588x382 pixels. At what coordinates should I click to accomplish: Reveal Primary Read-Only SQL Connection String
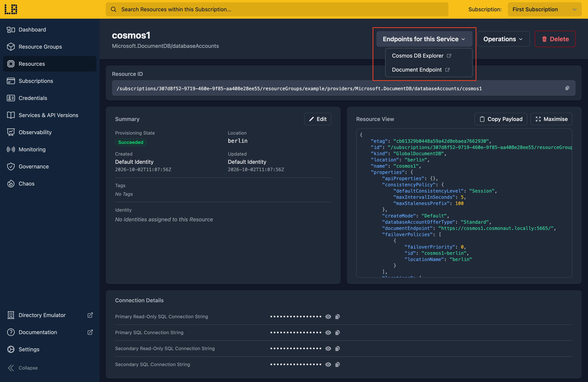click(x=328, y=316)
